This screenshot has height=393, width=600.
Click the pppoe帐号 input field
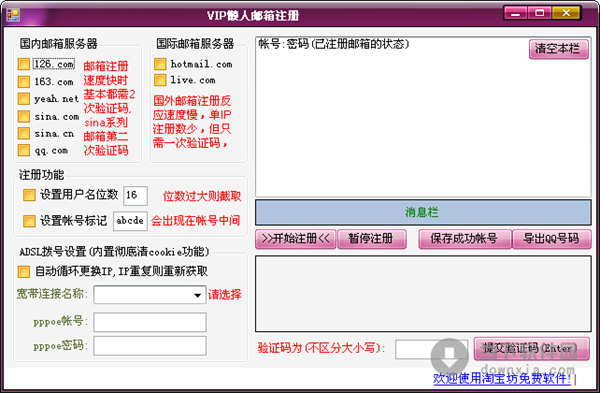coord(150,322)
